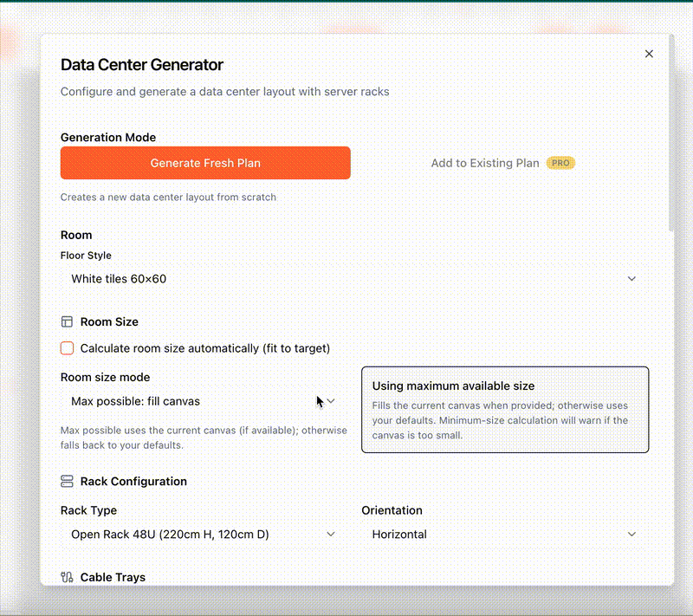Select Generate Fresh Plan mode

coord(205,163)
